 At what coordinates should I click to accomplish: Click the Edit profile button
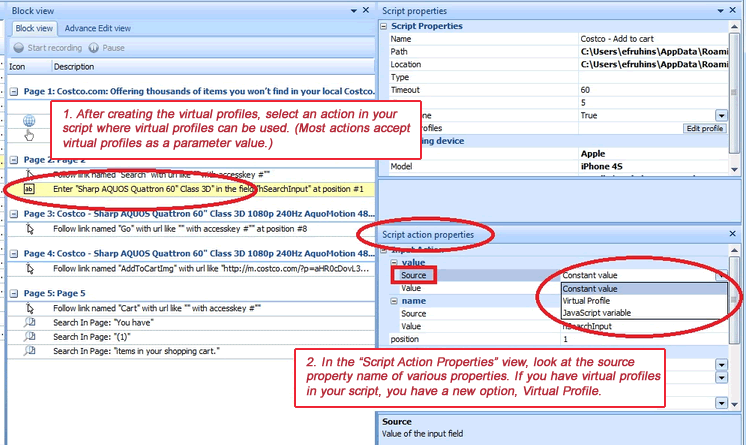click(x=705, y=129)
